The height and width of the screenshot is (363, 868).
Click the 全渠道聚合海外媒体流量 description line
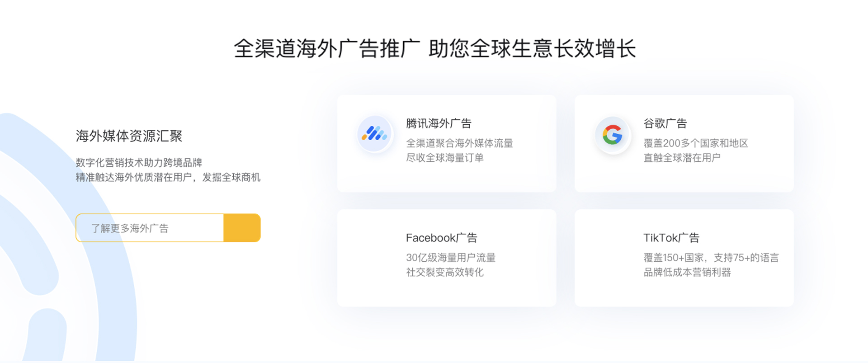[x=459, y=143]
